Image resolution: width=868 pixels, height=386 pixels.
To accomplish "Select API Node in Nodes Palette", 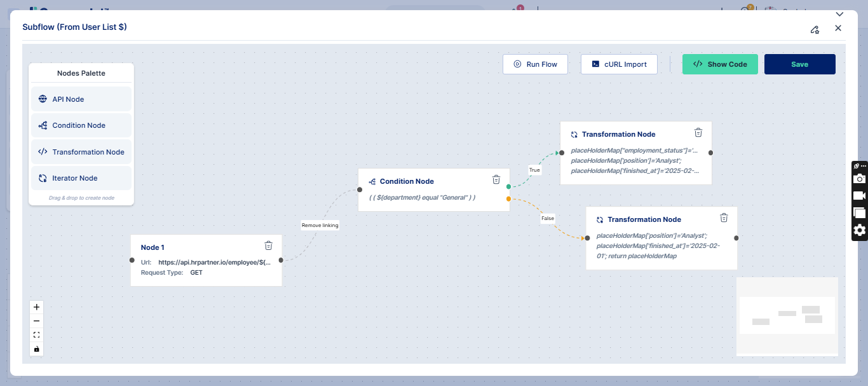I will pos(81,99).
